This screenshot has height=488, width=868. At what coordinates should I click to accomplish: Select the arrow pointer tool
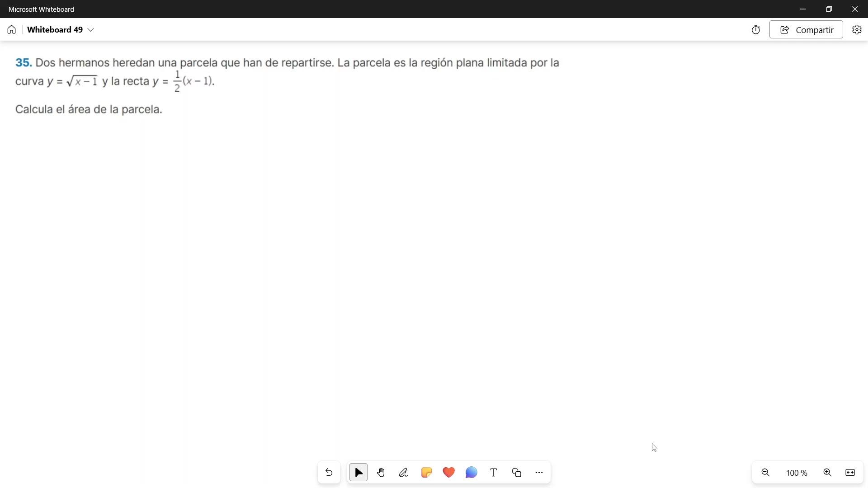point(359,473)
